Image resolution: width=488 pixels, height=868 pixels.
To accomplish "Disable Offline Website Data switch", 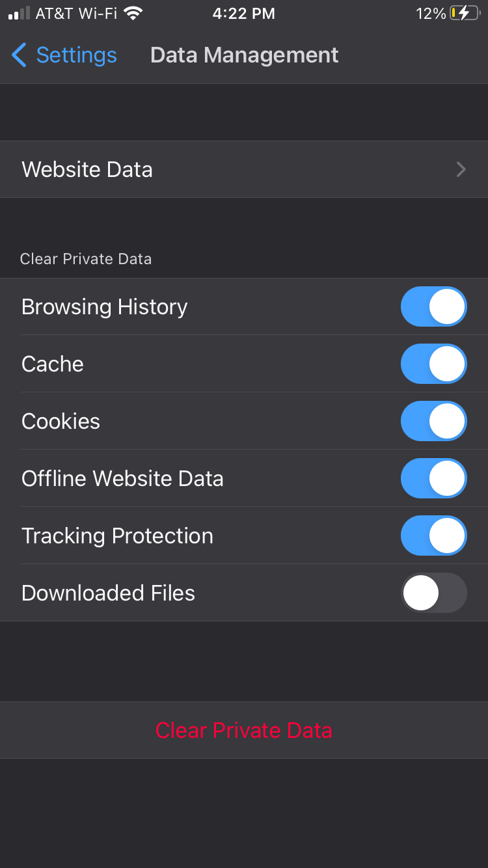I will point(433,478).
